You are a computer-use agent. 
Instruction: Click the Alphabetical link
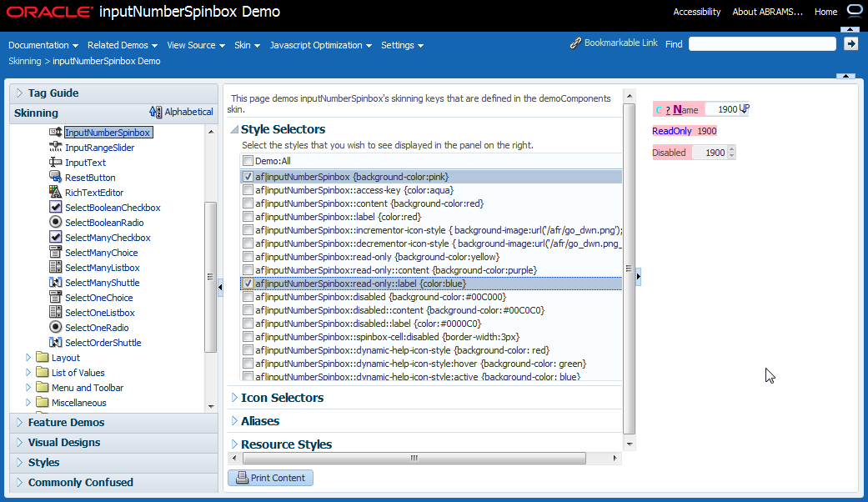[188, 112]
